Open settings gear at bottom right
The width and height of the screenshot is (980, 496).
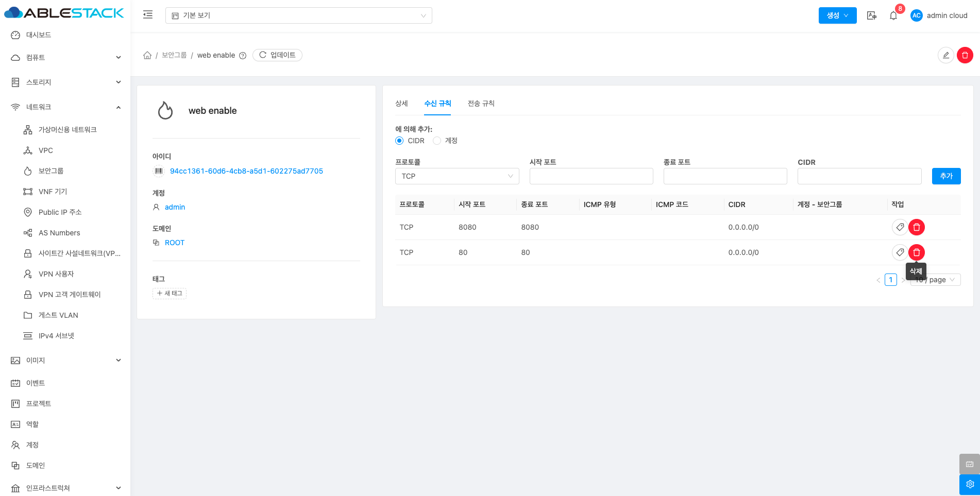[969, 484]
